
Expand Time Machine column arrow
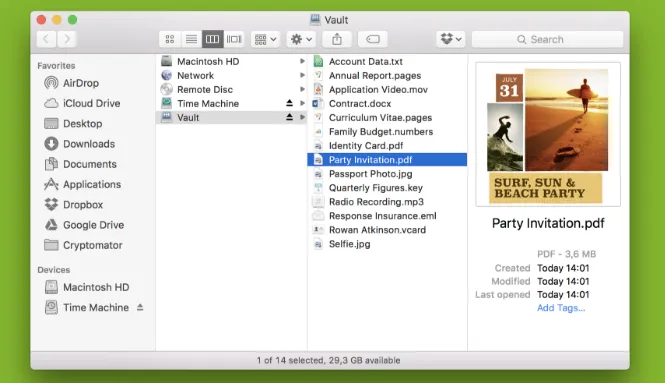(x=302, y=103)
